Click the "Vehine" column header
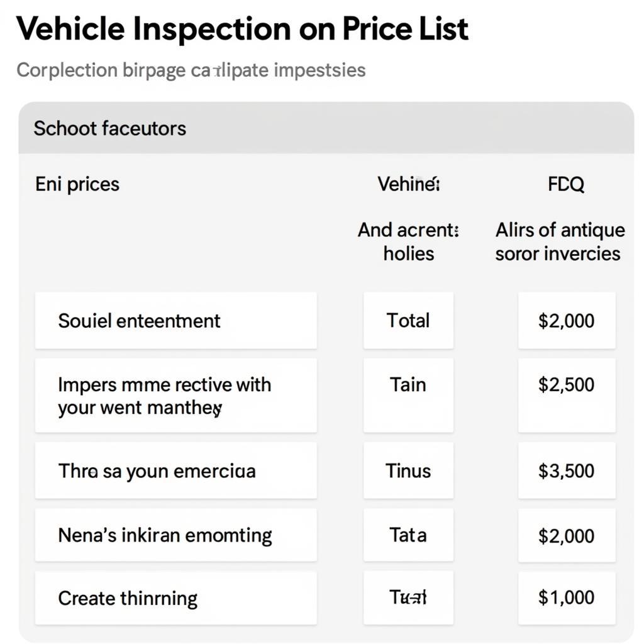The width and height of the screenshot is (644, 644). pos(409,184)
